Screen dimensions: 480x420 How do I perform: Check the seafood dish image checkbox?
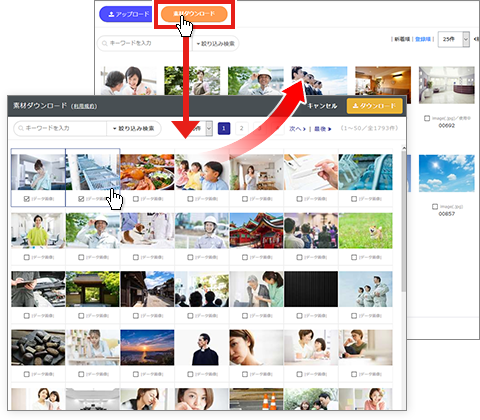pyautogui.click(x=136, y=199)
